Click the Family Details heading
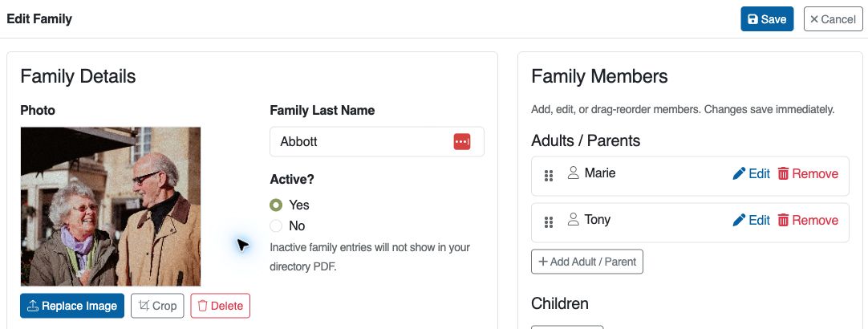Image resolution: width=868 pixels, height=329 pixels. tap(78, 76)
